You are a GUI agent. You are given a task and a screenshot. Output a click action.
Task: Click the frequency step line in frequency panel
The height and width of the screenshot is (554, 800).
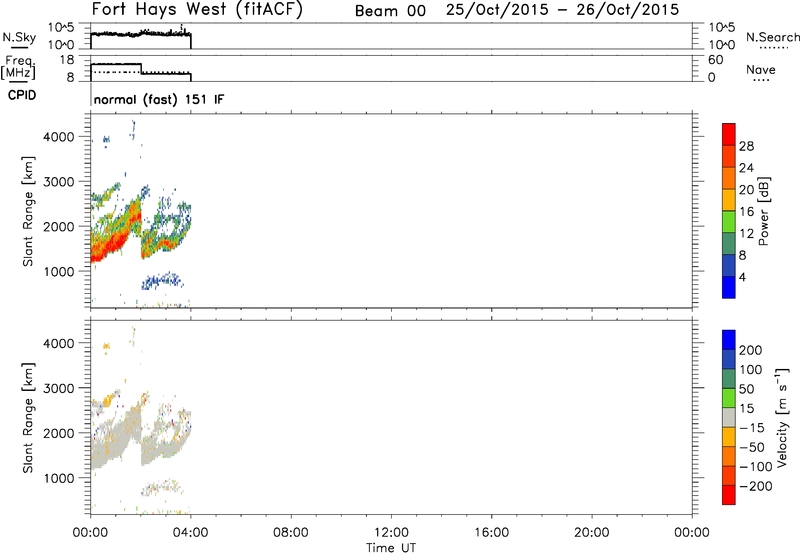[141, 69]
